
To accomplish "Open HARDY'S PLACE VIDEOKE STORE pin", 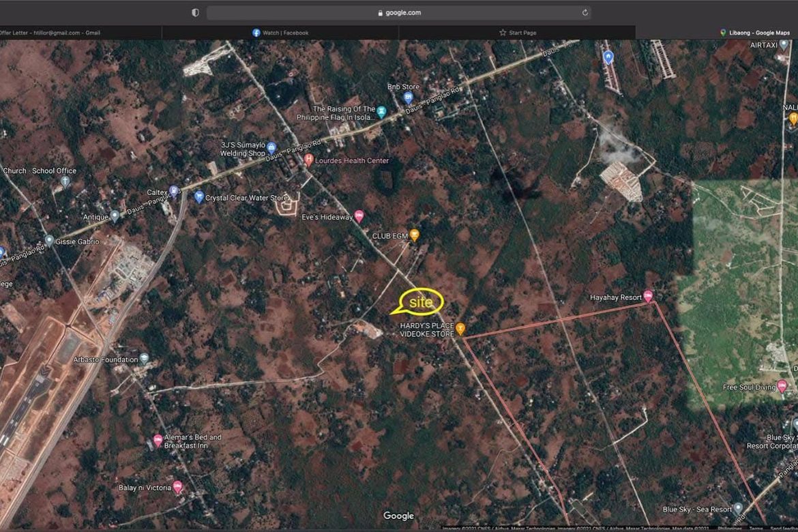I will [x=460, y=329].
